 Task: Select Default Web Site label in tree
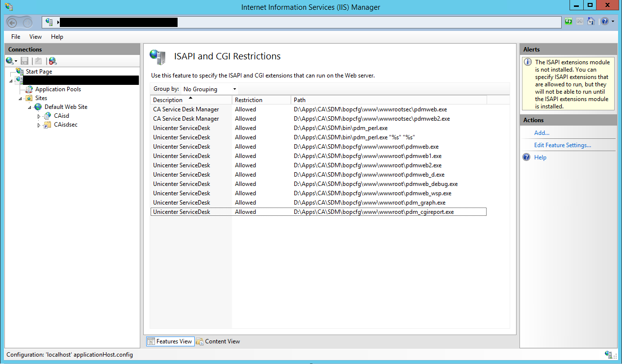click(66, 107)
